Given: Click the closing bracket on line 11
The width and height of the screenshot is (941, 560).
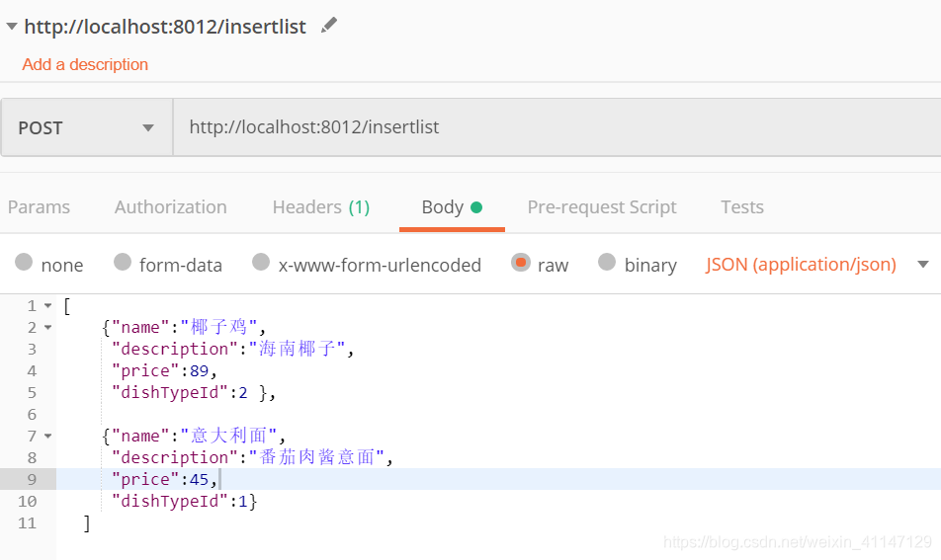Looking at the screenshot, I should coord(87,523).
